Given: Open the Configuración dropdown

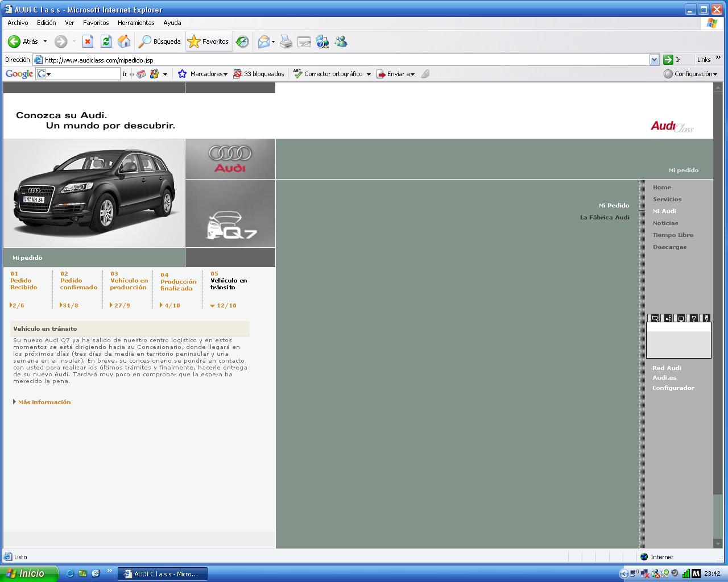Looking at the screenshot, I should click(x=690, y=74).
